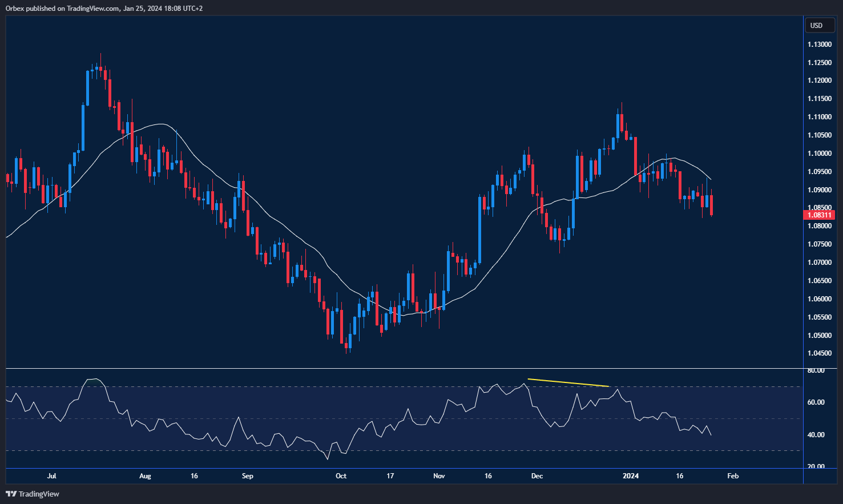
Task: Click the Dec label on the time axis
Action: pos(537,475)
